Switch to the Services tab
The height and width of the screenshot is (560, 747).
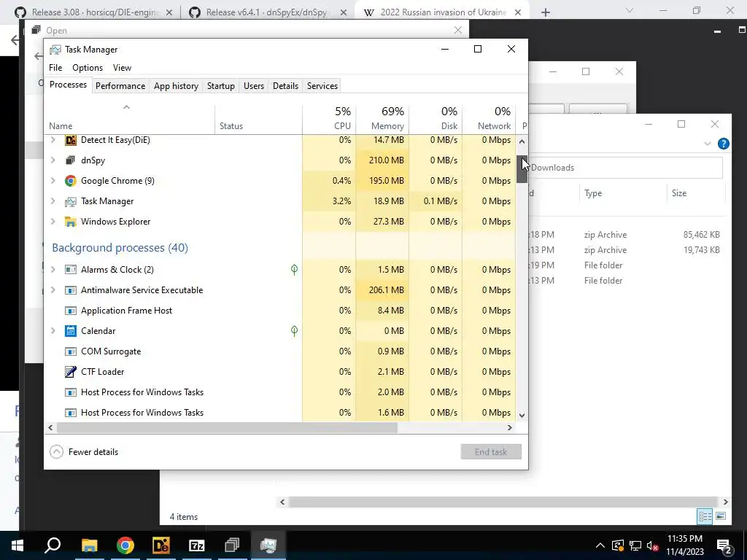322,86
